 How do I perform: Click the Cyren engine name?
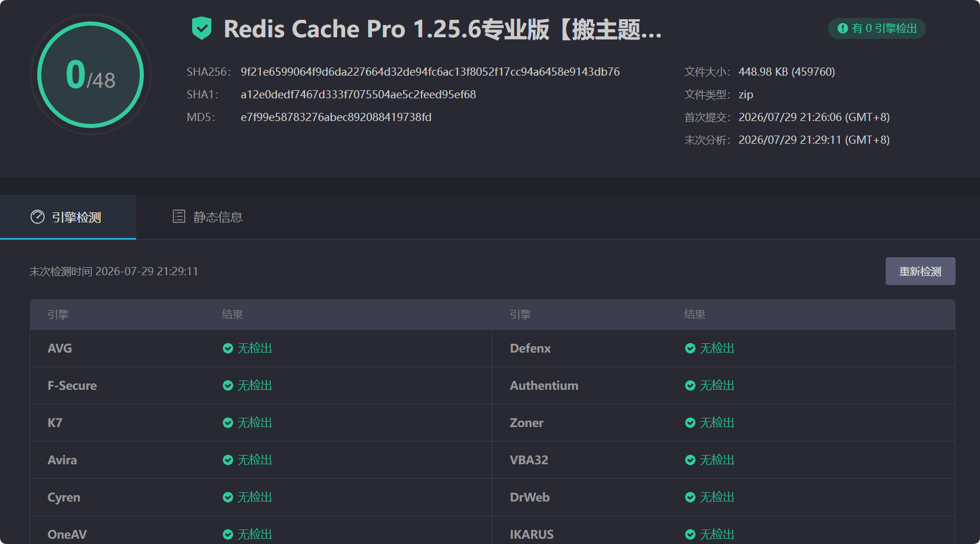(x=64, y=497)
